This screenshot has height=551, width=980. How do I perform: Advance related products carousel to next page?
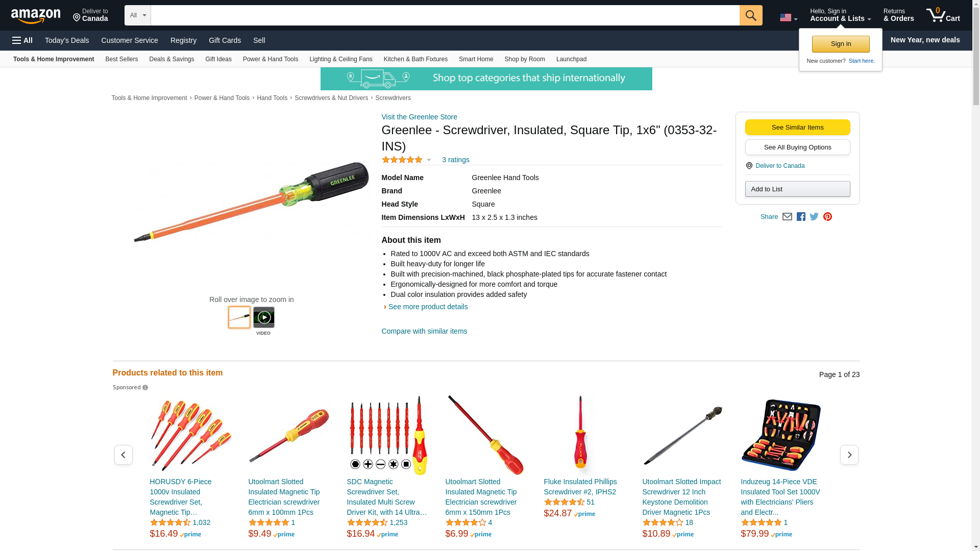[x=849, y=455]
